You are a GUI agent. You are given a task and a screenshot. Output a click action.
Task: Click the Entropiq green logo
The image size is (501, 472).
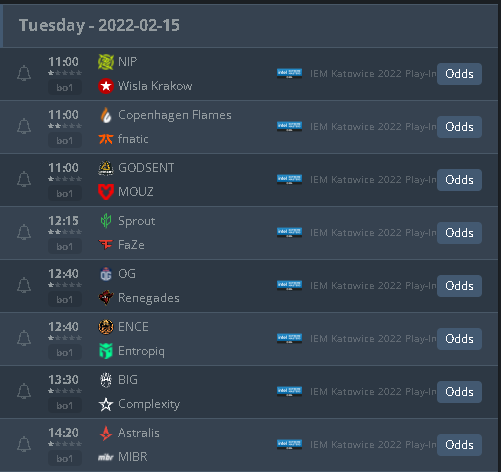(x=106, y=351)
